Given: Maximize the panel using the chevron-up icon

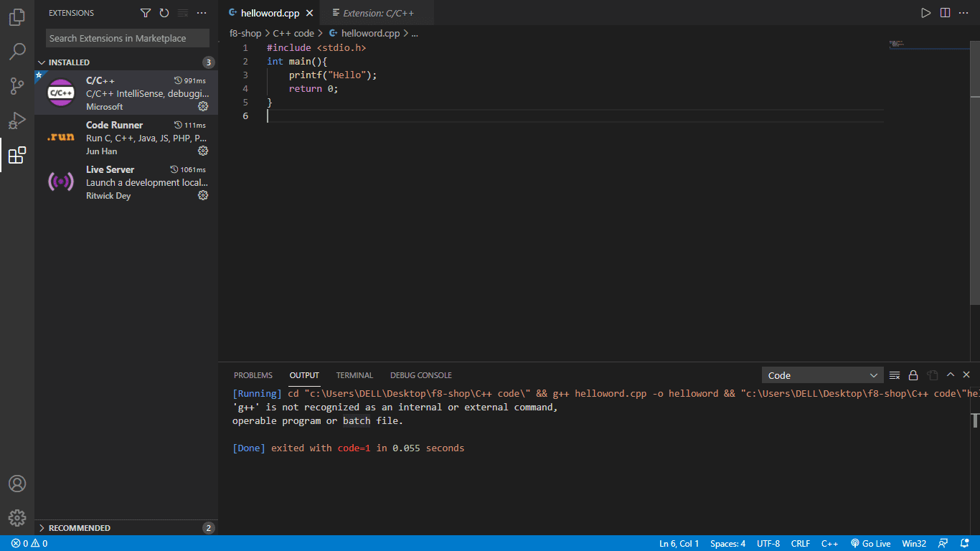Looking at the screenshot, I should pos(951,375).
